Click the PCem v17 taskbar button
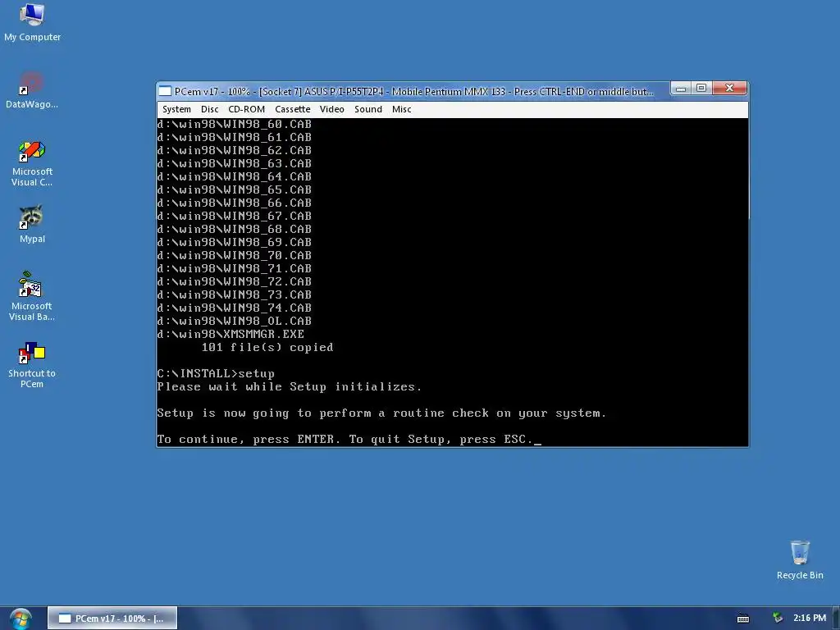Image resolution: width=840 pixels, height=630 pixels. point(112,619)
